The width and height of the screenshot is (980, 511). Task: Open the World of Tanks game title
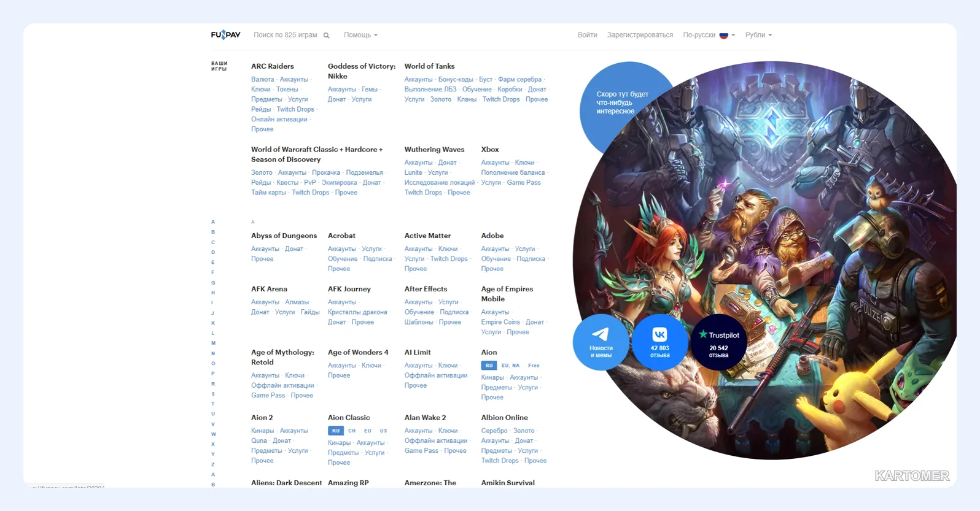tap(429, 66)
